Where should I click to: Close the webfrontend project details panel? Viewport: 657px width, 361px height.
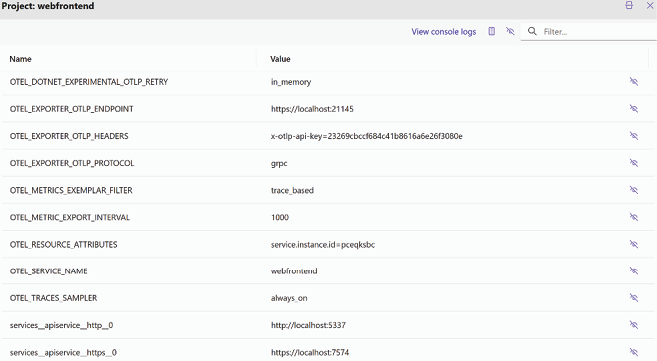650,5
